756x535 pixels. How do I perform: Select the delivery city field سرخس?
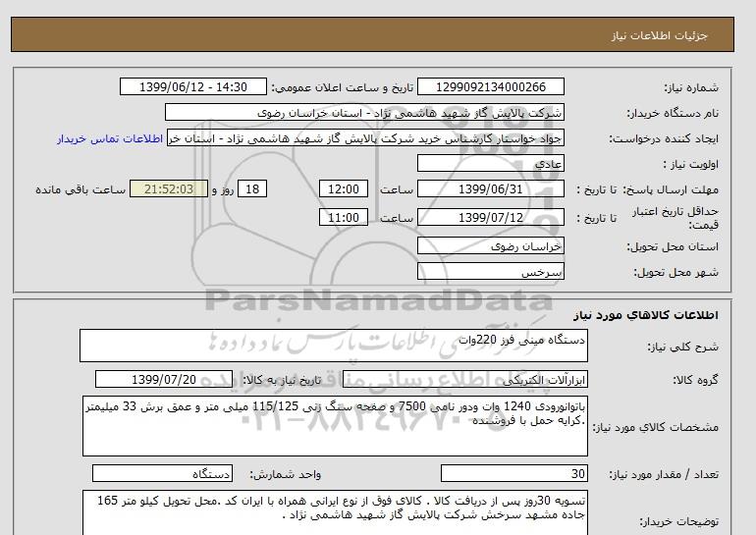[491, 271]
